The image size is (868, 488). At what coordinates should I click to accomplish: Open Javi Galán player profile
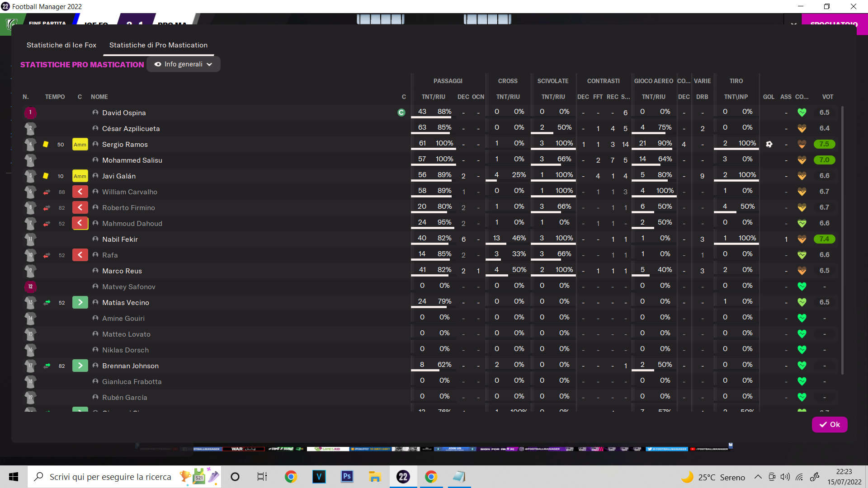(119, 176)
